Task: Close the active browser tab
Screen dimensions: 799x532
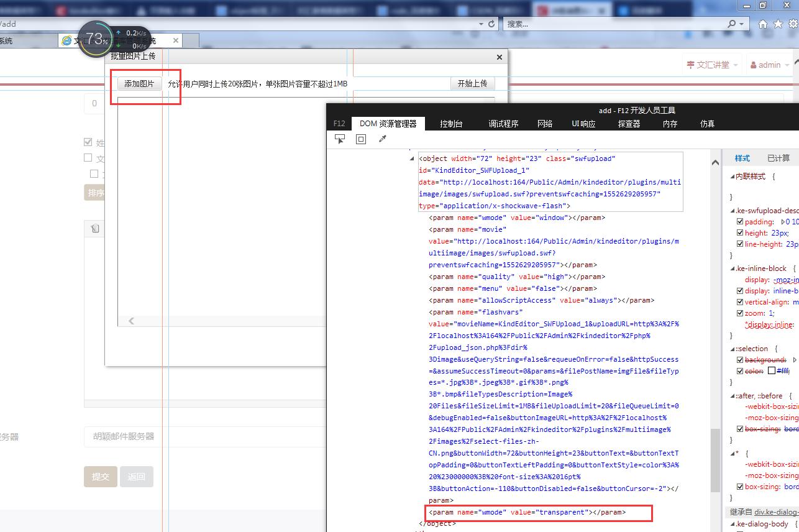Action: point(176,40)
